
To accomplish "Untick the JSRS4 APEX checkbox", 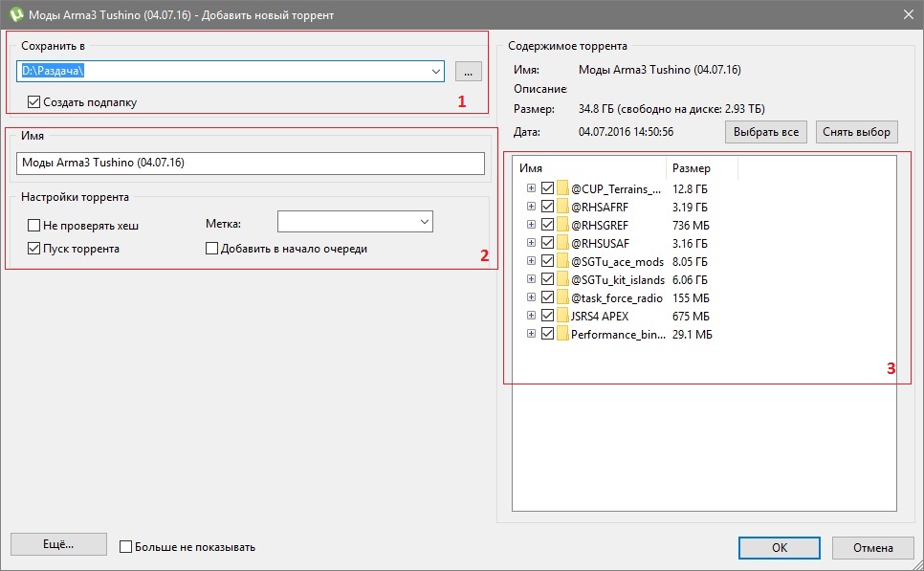I will pyautogui.click(x=547, y=316).
